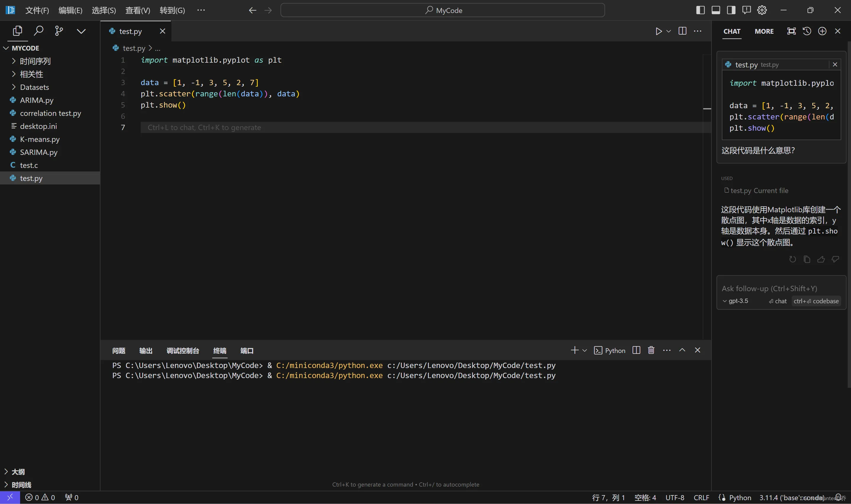The height and width of the screenshot is (504, 851).
Task: Run the Python file with play button
Action: [x=659, y=31]
